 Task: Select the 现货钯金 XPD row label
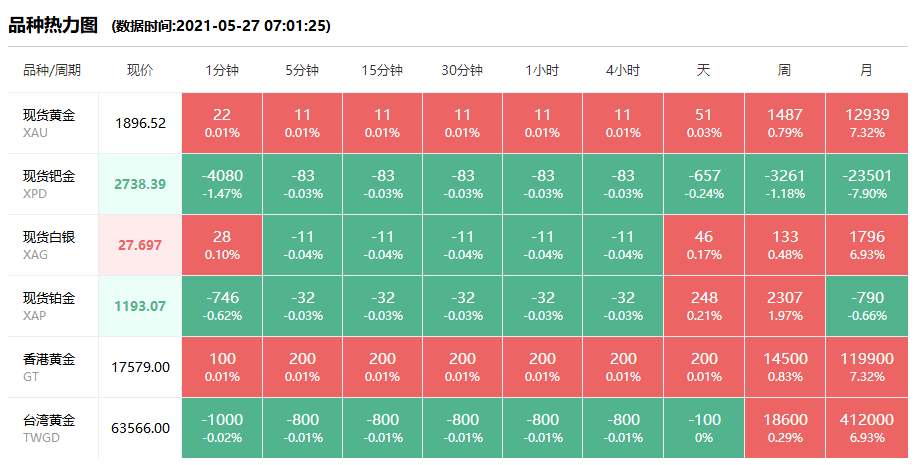(x=49, y=183)
